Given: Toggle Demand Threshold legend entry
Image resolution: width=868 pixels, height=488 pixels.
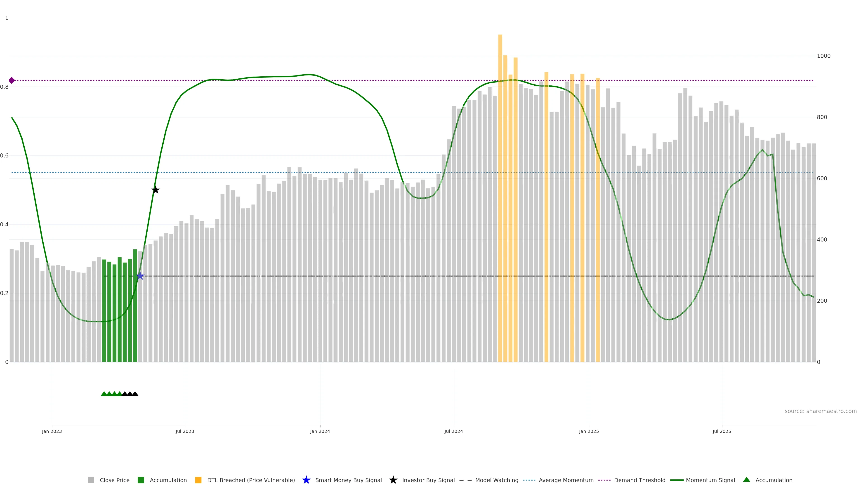Looking at the screenshot, I should (639, 480).
